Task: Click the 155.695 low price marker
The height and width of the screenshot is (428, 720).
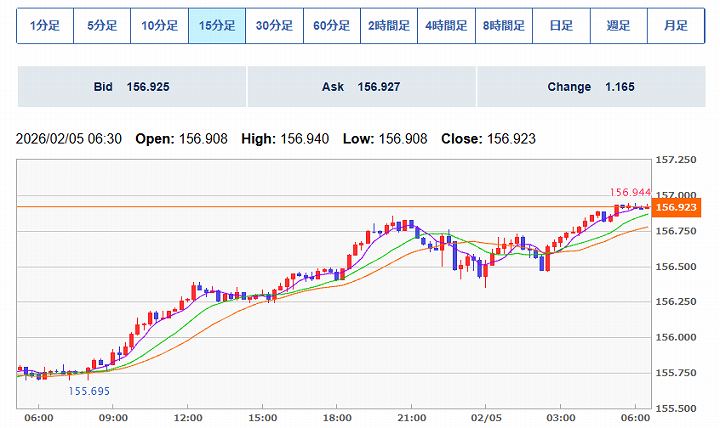Action: (x=89, y=391)
